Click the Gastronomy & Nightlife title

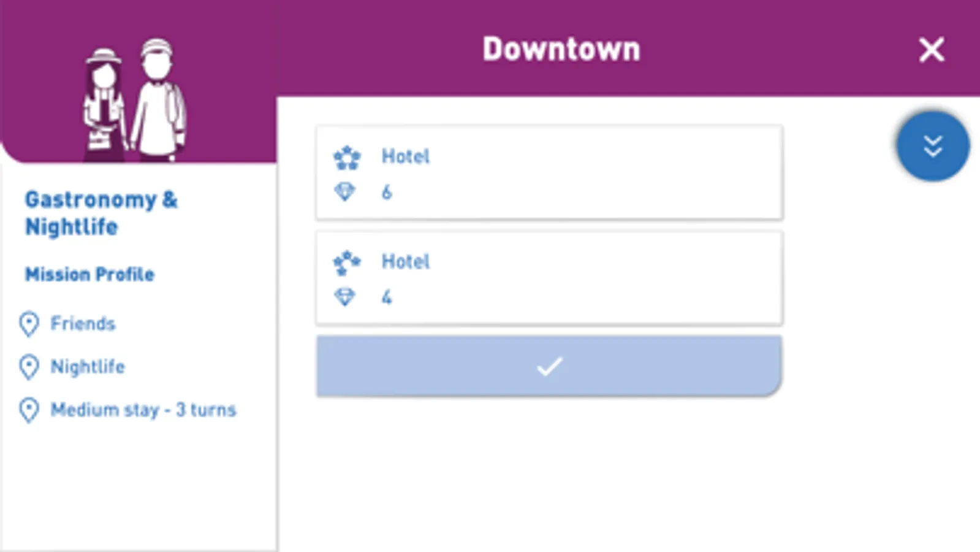101,213
